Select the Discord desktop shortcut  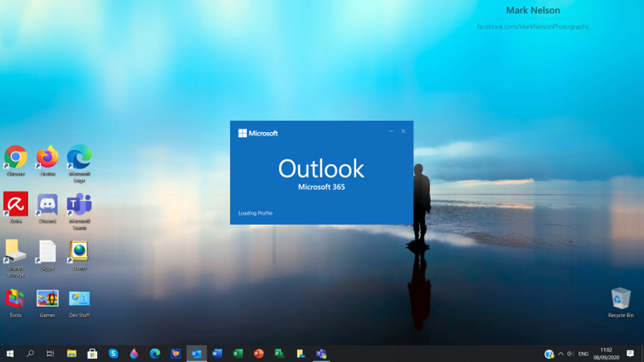tap(48, 209)
